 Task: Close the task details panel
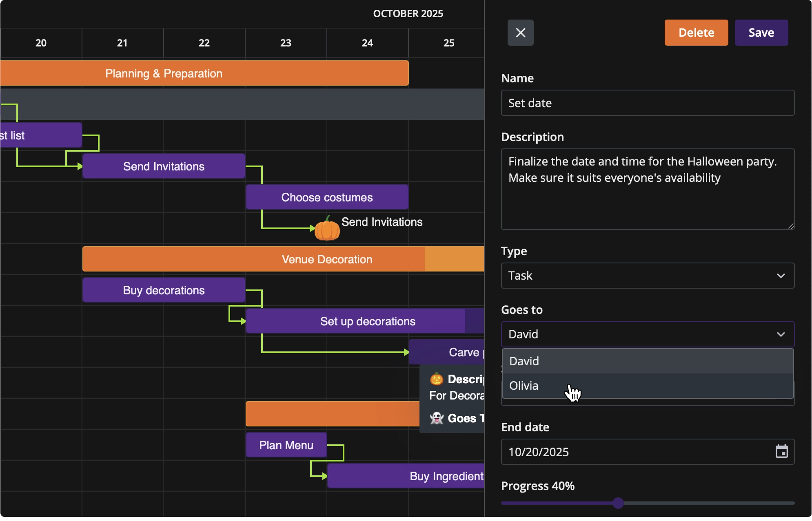tap(521, 32)
